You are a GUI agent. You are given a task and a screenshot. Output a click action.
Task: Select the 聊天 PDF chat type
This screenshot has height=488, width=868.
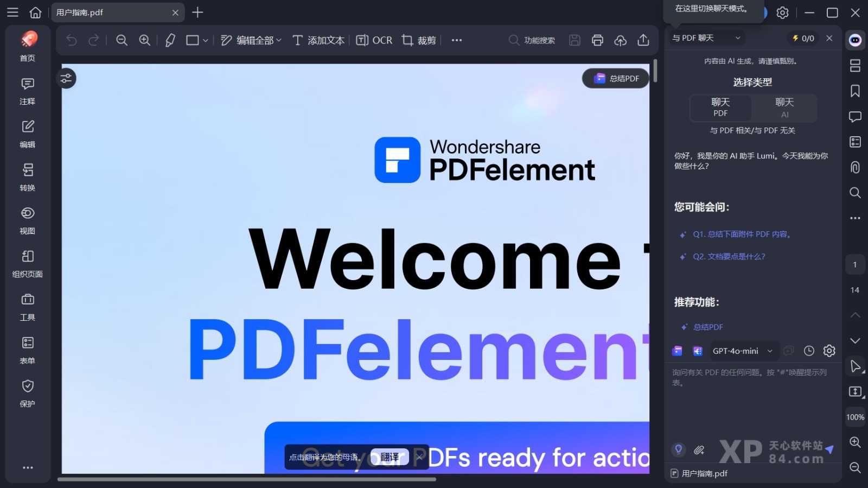(x=720, y=107)
